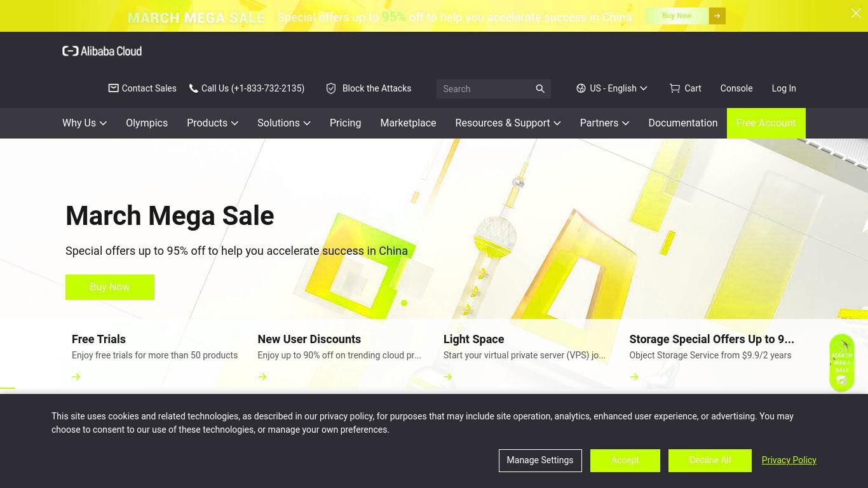Click the March Mega Sale heading

(x=170, y=216)
